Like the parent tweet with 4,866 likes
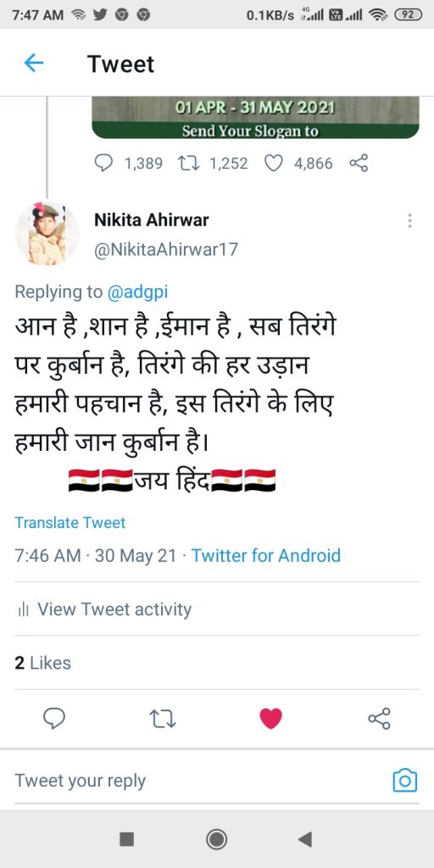This screenshot has width=434, height=868. coord(274,164)
